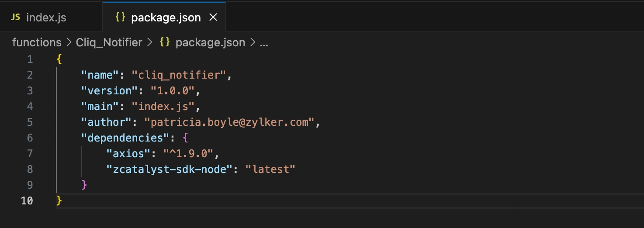Viewport: 644px width, 228px height.
Task: Click the author email string
Action: pyautogui.click(x=229, y=122)
